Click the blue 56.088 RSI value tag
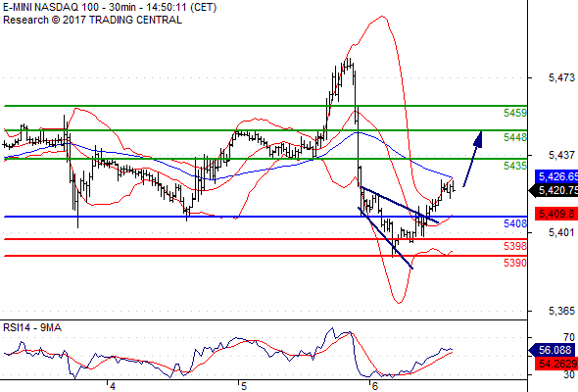The height and width of the screenshot is (392, 578). click(552, 350)
